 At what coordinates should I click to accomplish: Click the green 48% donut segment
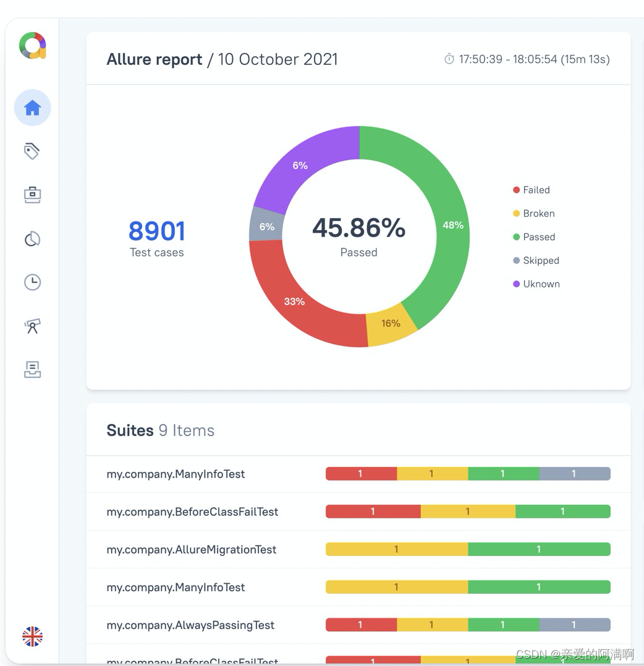click(x=453, y=225)
